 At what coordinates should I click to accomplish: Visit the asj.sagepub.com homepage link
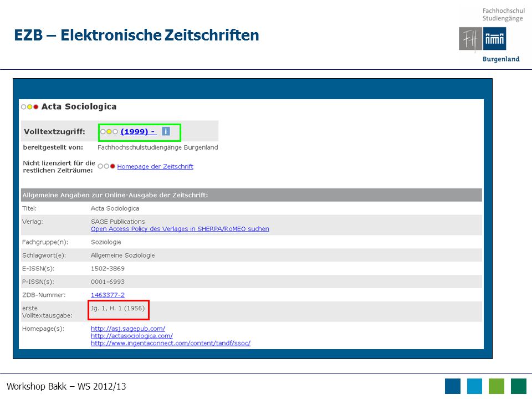[128, 329]
